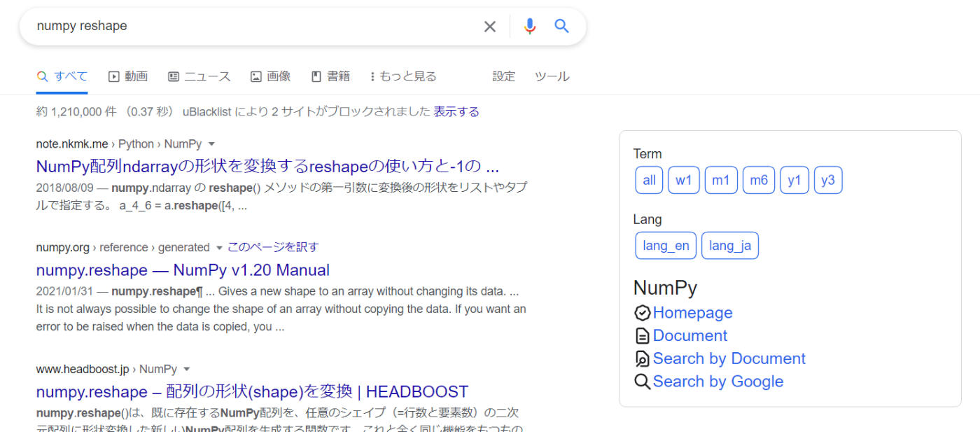The image size is (980, 432).
Task: Start voice search with the microphone icon
Action: pos(530,27)
